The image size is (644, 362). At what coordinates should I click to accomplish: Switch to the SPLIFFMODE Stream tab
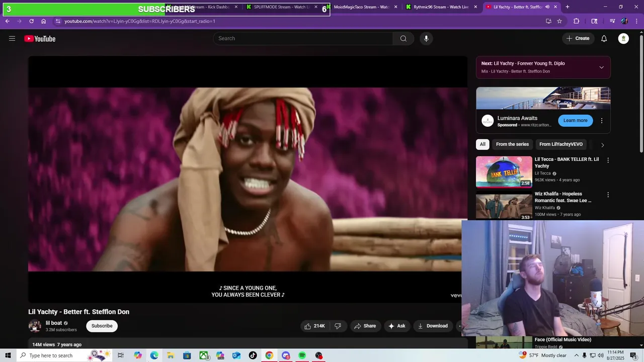[283, 7]
